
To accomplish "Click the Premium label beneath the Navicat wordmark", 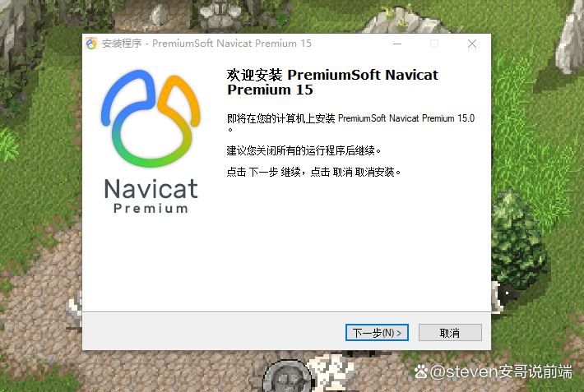I will pyautogui.click(x=151, y=209).
